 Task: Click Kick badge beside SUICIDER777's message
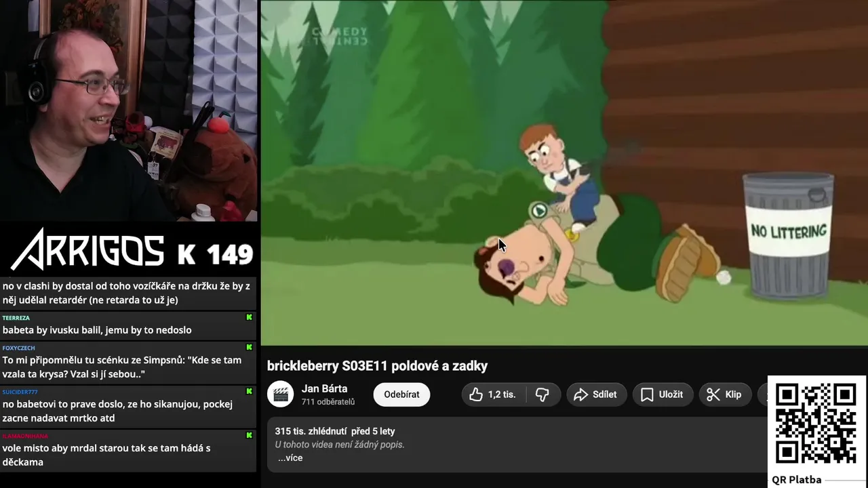coord(249,391)
